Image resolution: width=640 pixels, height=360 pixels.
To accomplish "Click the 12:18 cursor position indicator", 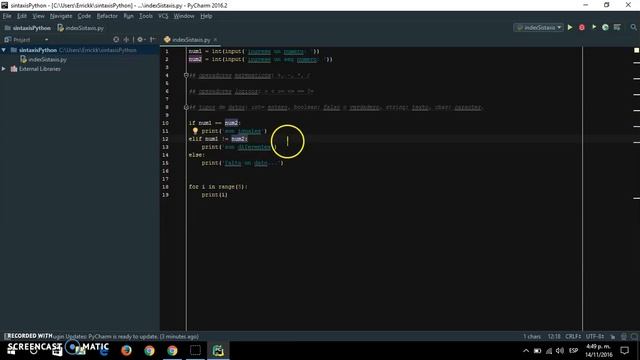I will click(x=554, y=337).
